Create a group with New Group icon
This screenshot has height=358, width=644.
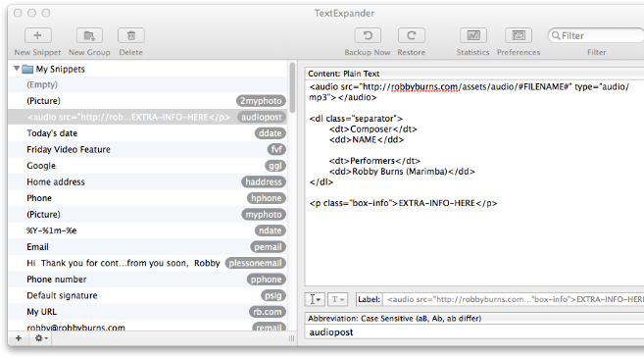[89, 35]
